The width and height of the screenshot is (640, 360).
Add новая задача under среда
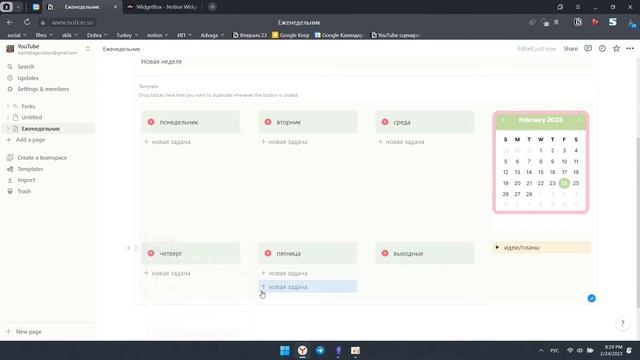pos(401,142)
